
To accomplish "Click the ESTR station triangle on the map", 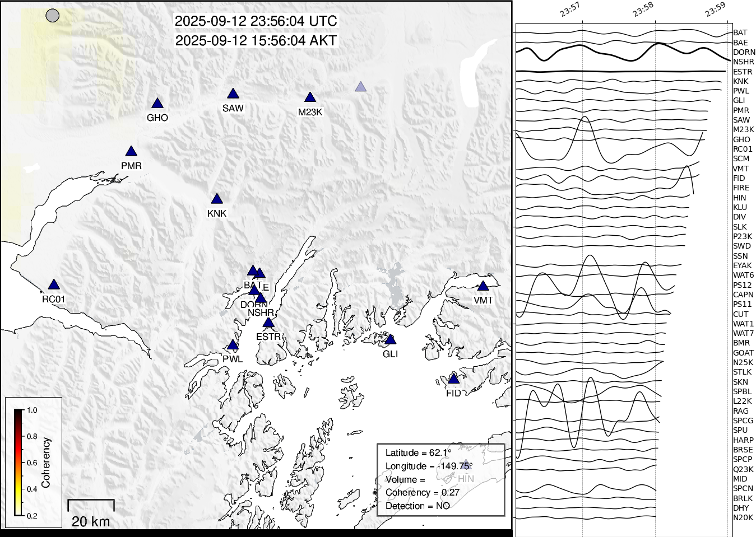I will click(268, 323).
